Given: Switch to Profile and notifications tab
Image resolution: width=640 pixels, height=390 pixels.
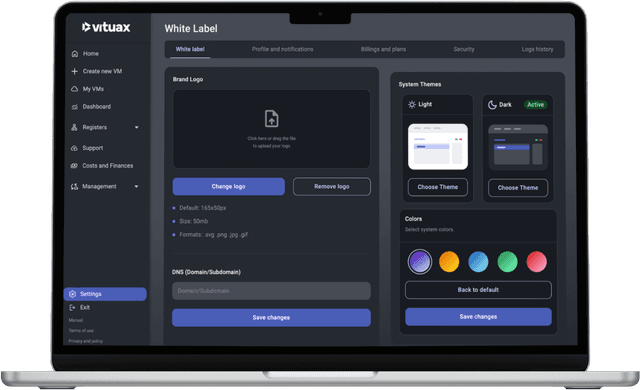Looking at the screenshot, I should point(282,49).
